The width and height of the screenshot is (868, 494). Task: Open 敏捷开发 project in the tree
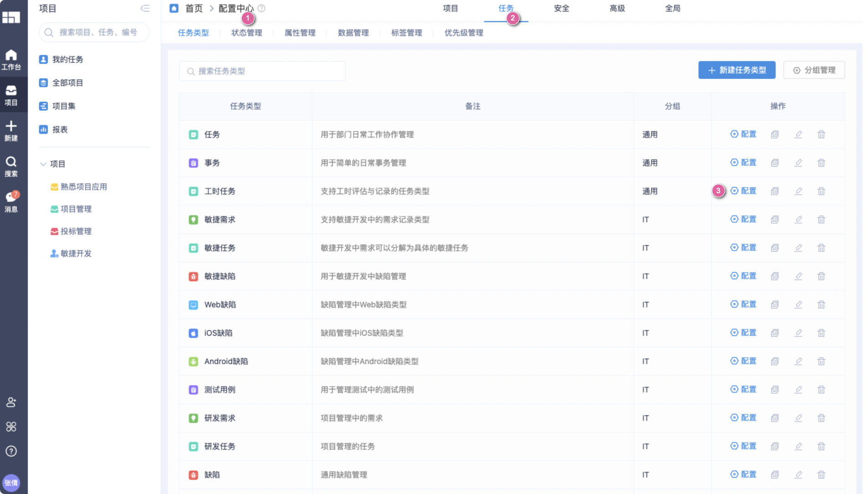(x=76, y=253)
